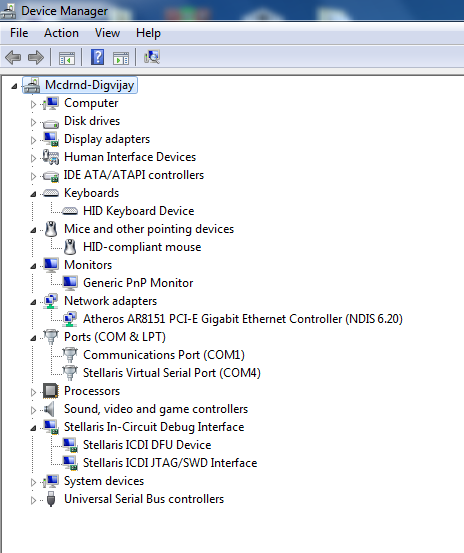Click the IDE ATA/ATAPI controllers icon
The height and width of the screenshot is (553, 464).
click(x=51, y=176)
